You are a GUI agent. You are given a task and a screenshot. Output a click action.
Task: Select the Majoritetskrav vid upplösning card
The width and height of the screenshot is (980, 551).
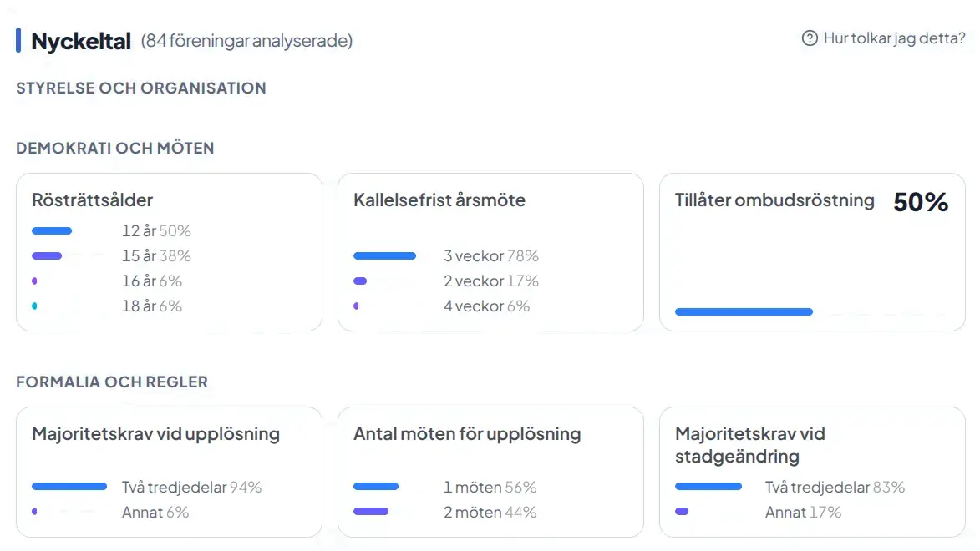(169, 472)
